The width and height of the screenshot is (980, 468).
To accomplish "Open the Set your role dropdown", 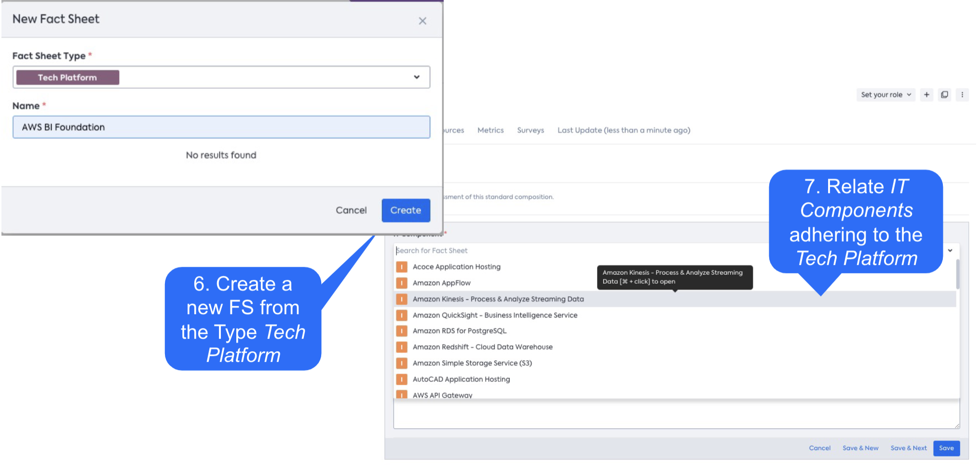I will [x=885, y=95].
